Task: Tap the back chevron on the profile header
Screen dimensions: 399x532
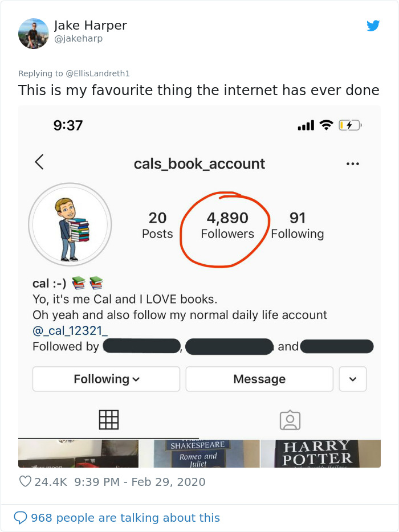Action: (x=39, y=162)
